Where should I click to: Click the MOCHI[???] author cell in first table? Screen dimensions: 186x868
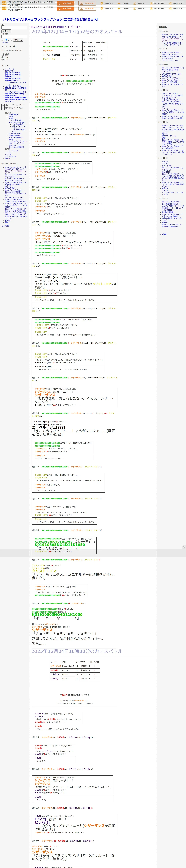(76, 55)
